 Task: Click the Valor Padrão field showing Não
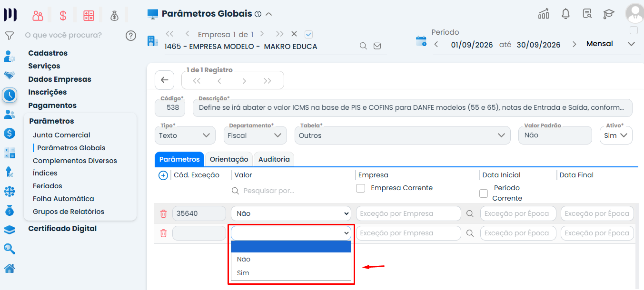pyautogui.click(x=555, y=135)
